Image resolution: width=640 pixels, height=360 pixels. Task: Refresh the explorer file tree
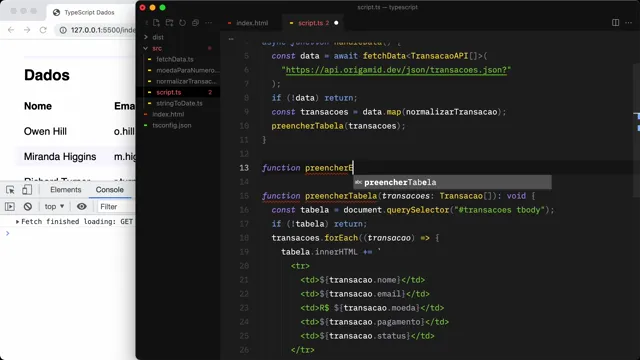(182, 23)
